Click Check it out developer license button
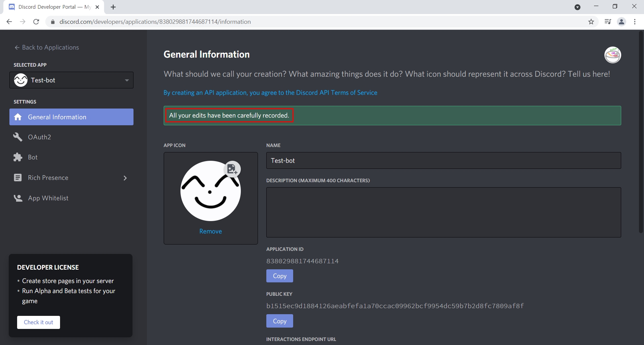Viewport: 644px width, 345px height. coord(39,322)
